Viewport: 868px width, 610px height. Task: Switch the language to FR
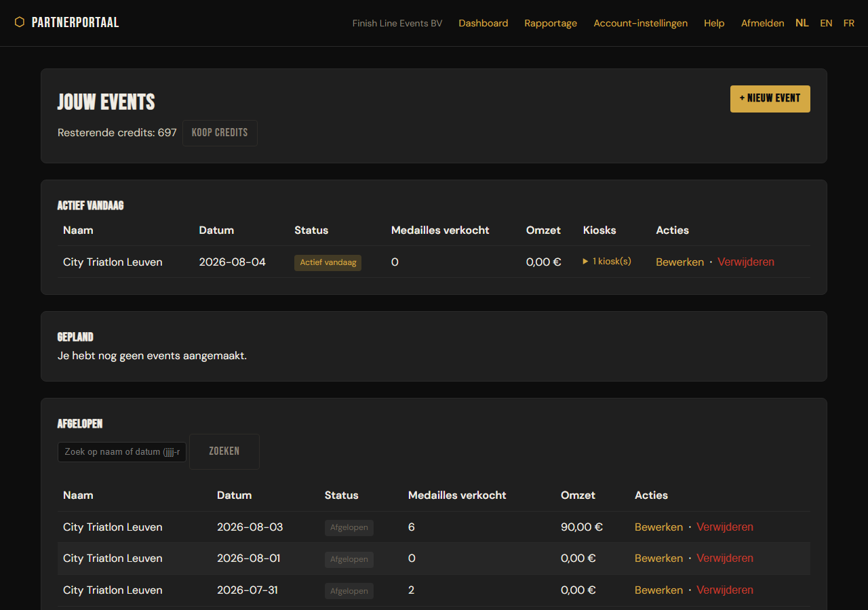[x=849, y=23]
